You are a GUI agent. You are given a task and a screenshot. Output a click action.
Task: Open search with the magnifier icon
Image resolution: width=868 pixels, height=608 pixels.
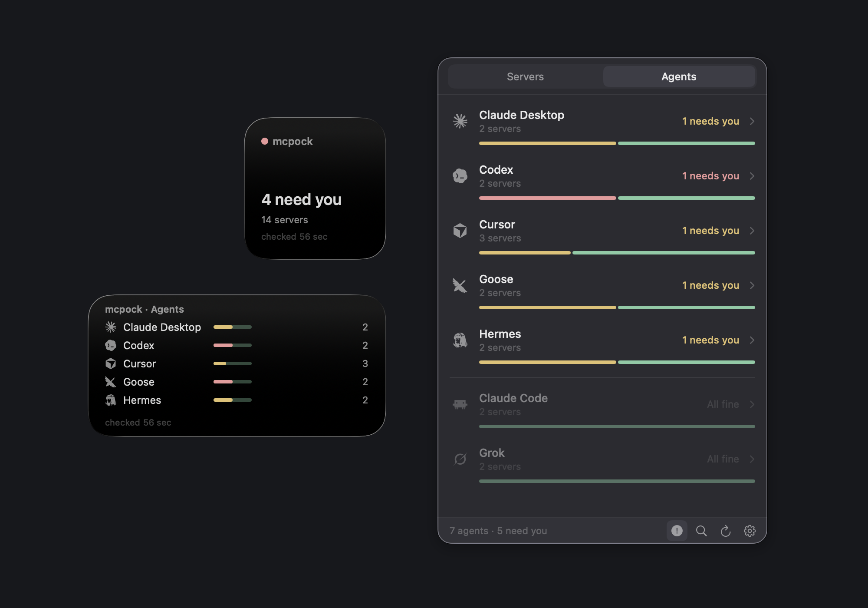pyautogui.click(x=701, y=531)
